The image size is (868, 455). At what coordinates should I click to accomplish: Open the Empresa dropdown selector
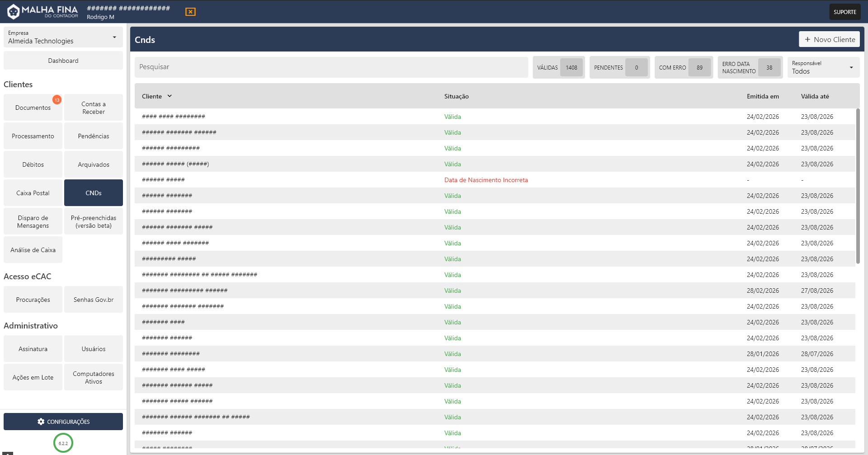tap(63, 37)
